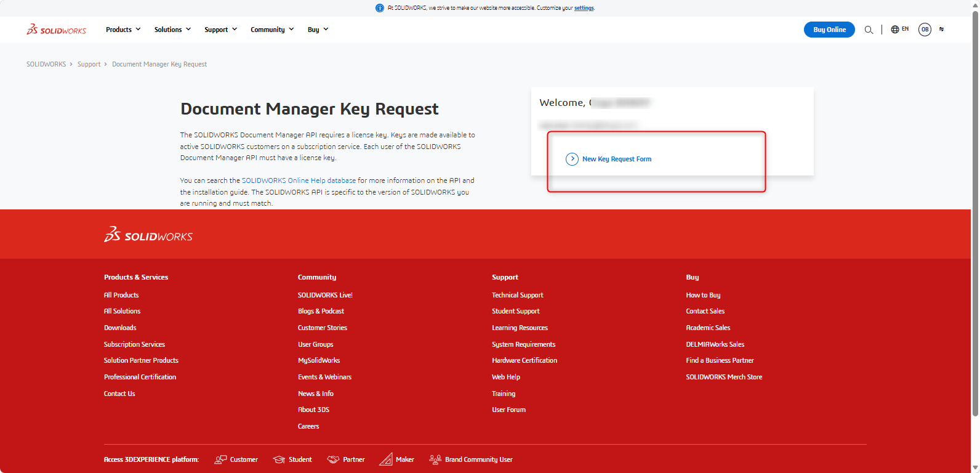Image resolution: width=980 pixels, height=473 pixels.
Task: Open the Buy dropdown in the header
Action: (318, 30)
